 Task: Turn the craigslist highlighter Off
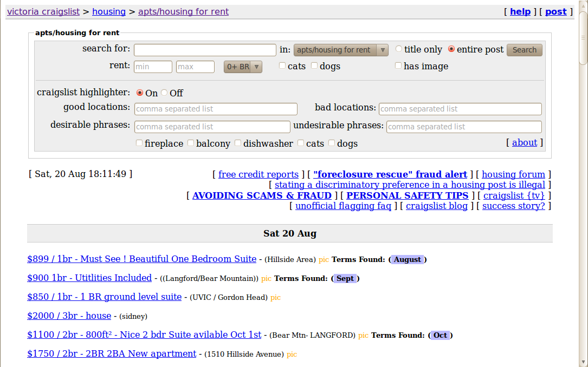point(164,93)
